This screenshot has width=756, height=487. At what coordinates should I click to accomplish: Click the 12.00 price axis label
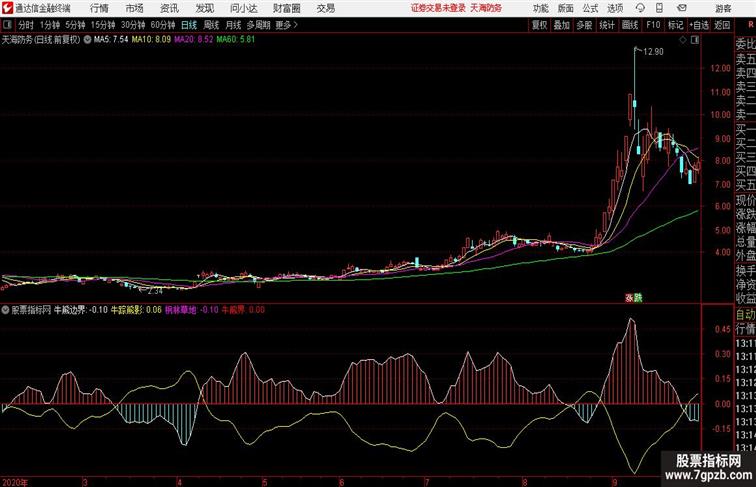coord(721,68)
